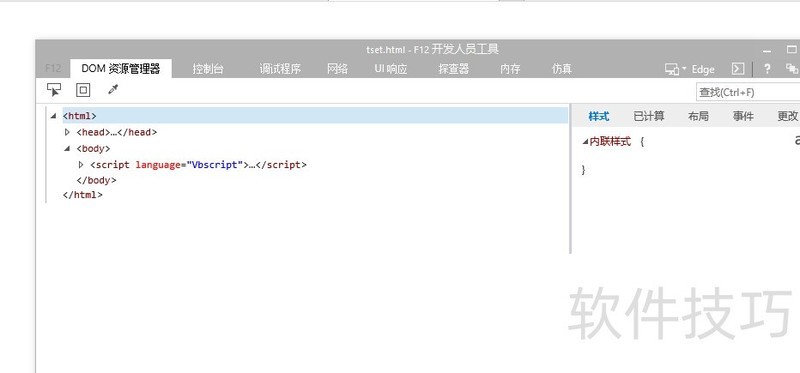
Task: Switch to the 内存 tab
Action: 510,69
